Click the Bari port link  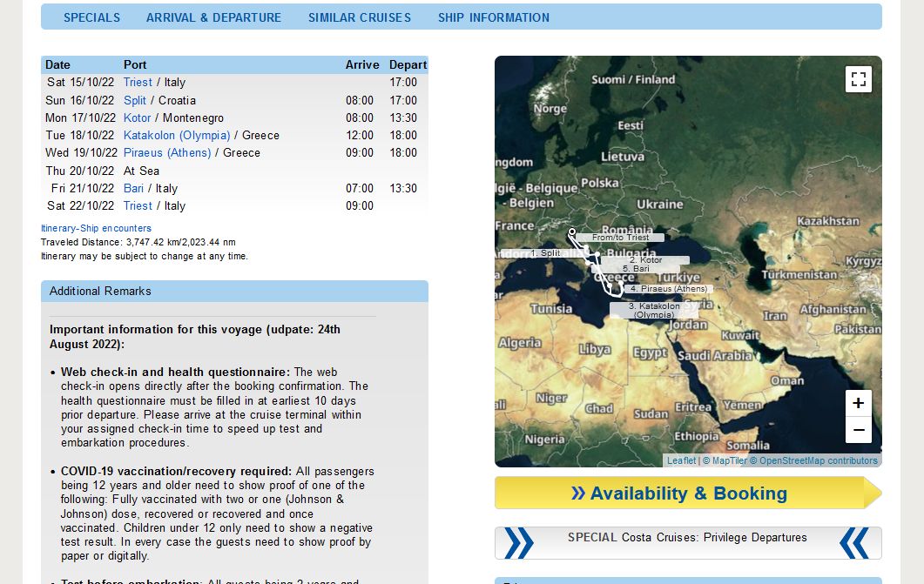(x=133, y=188)
